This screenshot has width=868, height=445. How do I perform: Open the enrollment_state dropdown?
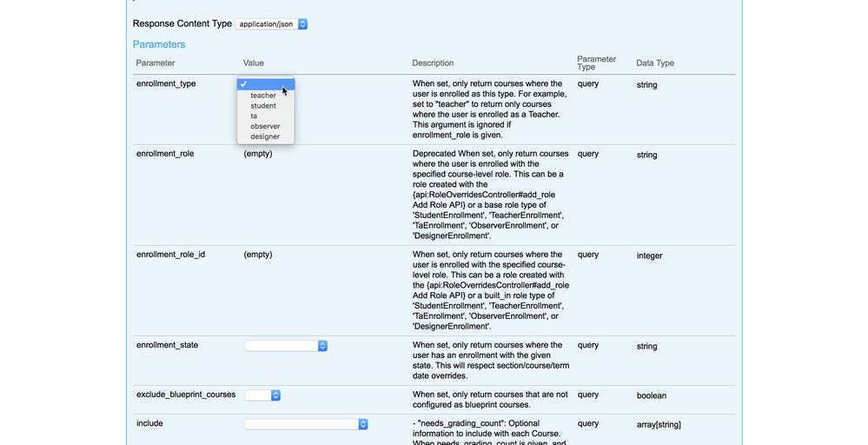point(286,346)
